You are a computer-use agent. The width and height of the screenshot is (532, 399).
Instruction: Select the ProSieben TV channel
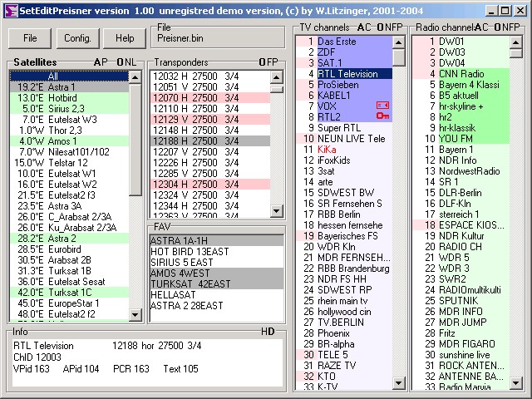[x=337, y=85]
